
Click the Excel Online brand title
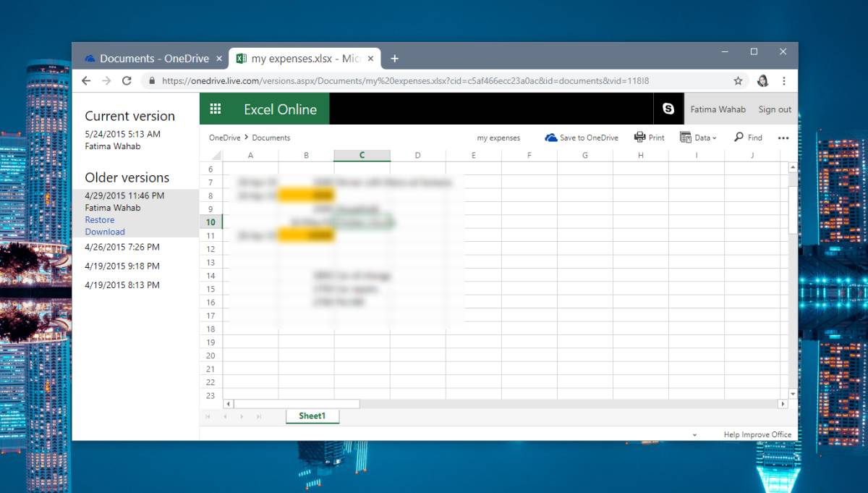coord(281,109)
